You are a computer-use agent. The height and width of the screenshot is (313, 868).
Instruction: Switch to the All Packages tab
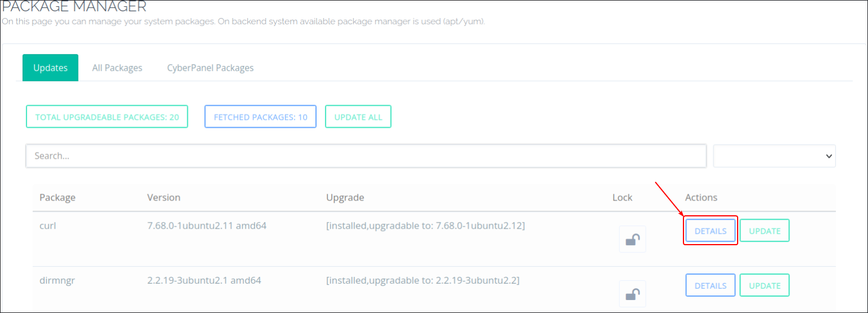pyautogui.click(x=117, y=68)
